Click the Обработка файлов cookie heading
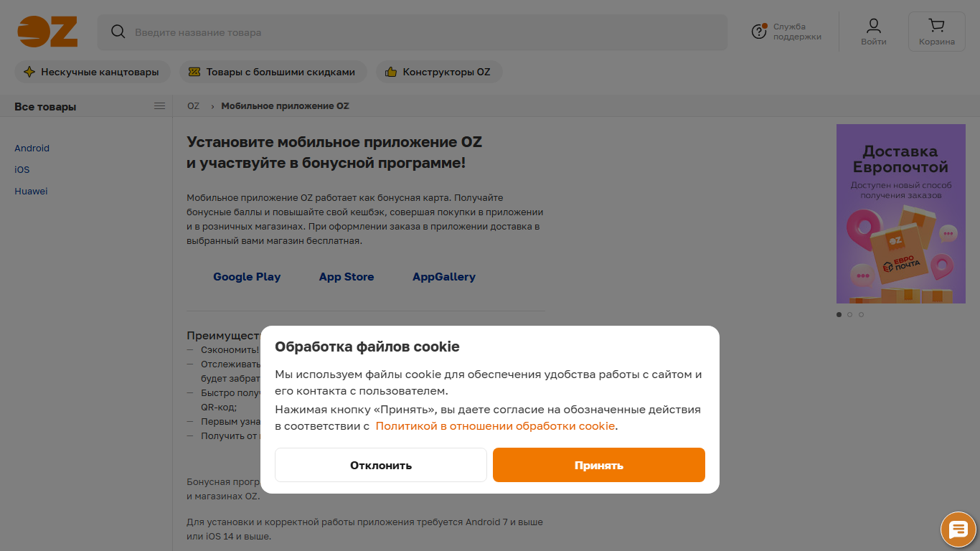 click(367, 347)
